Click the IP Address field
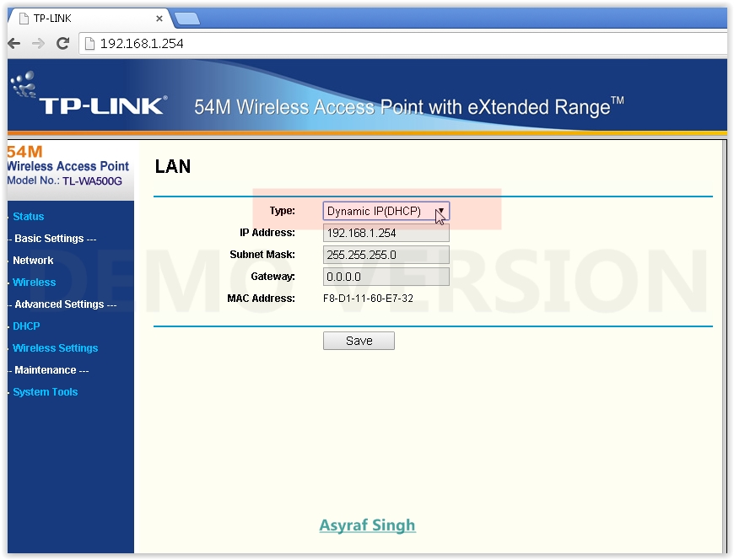Image resolution: width=734 pixels, height=560 pixels. tap(386, 233)
